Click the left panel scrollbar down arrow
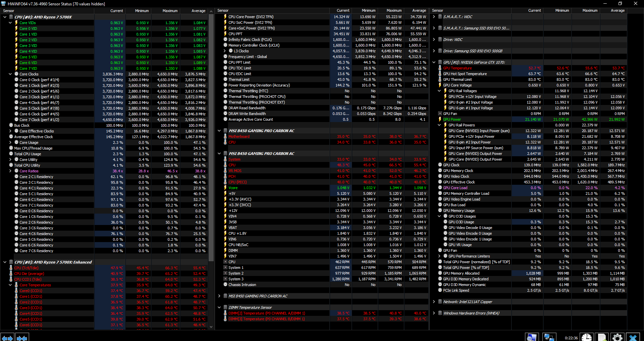 tap(211, 327)
